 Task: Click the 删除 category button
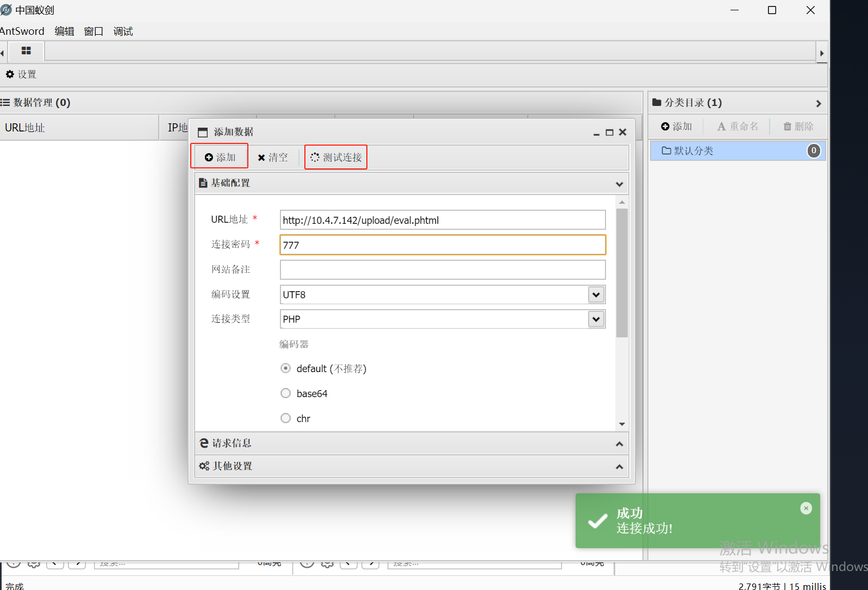(798, 127)
